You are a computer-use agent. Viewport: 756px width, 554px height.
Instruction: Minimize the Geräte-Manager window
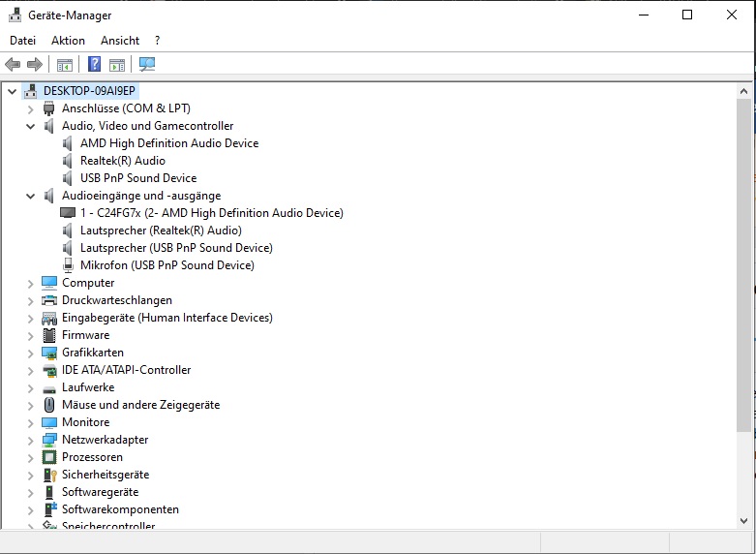point(643,15)
